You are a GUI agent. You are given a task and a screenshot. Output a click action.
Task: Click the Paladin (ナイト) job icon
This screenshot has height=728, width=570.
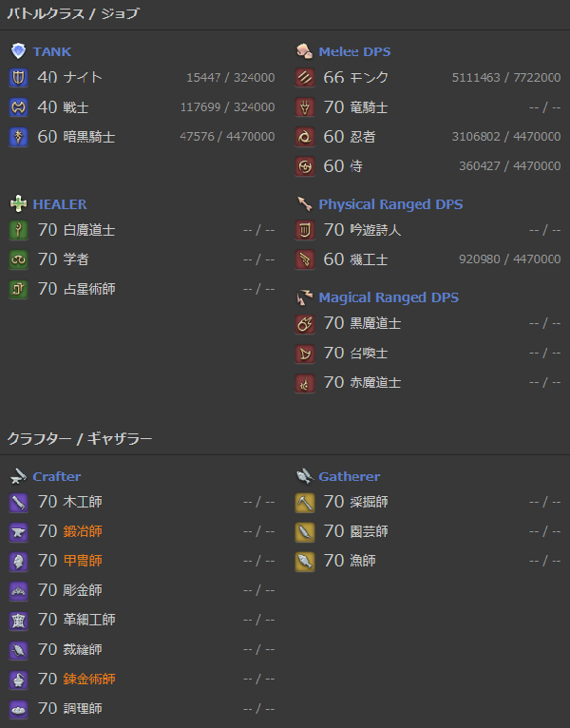point(19,78)
